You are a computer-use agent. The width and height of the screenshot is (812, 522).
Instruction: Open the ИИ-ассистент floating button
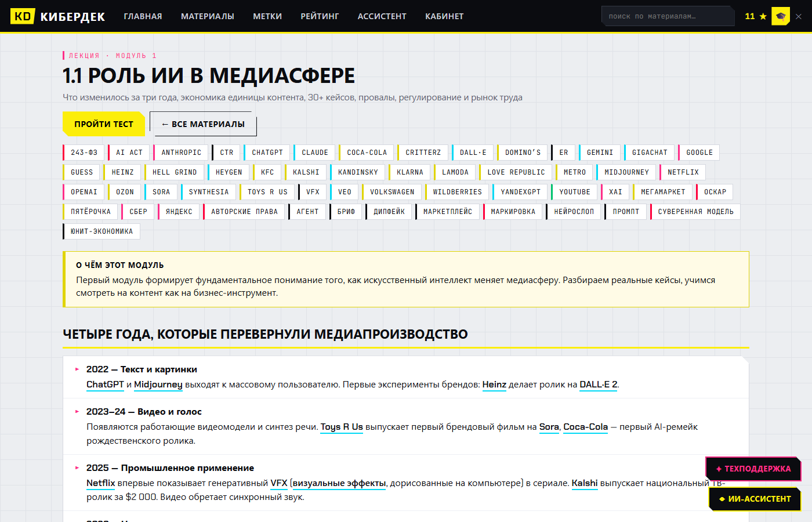[755, 499]
